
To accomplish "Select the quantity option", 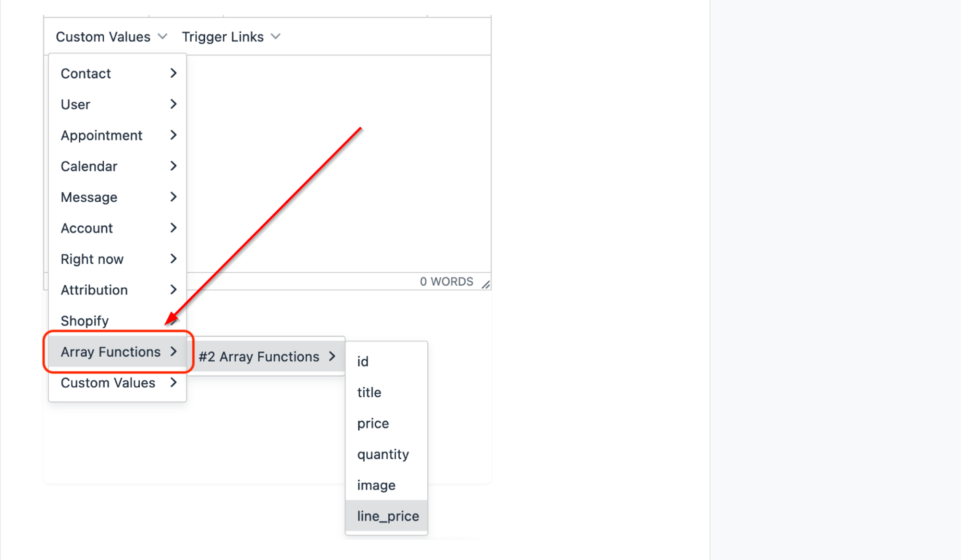I will tap(386, 454).
